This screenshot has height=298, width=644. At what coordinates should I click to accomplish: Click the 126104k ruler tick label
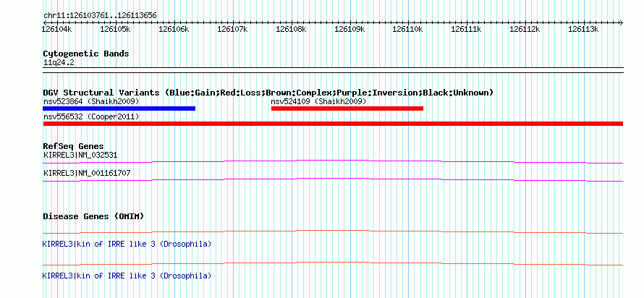(x=58, y=29)
